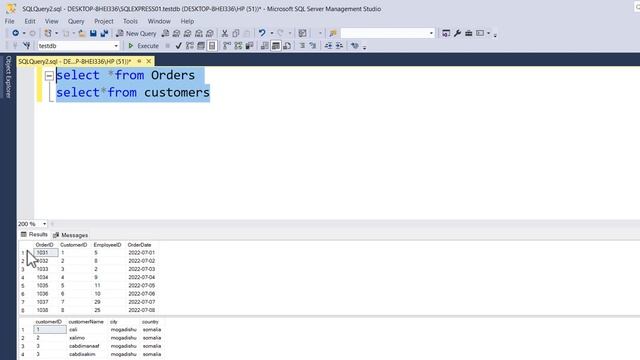
Task: Click the New Project icon
Action: pyautogui.click(x=48, y=33)
